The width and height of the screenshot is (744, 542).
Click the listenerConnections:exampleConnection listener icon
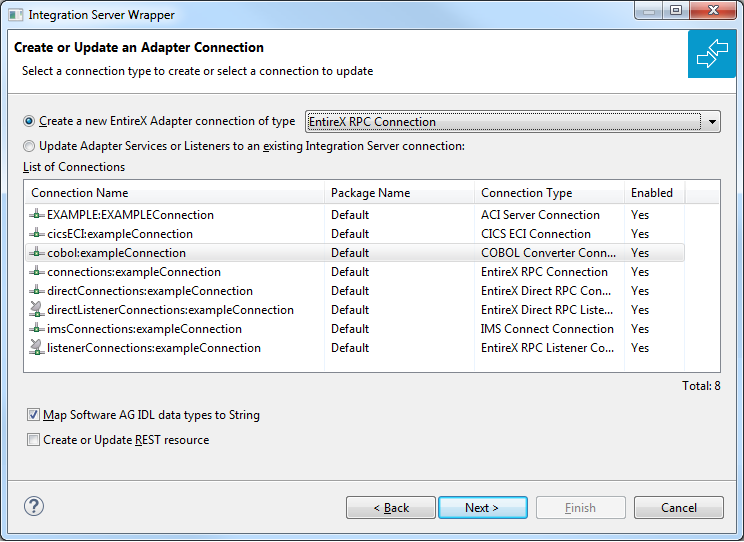37,347
